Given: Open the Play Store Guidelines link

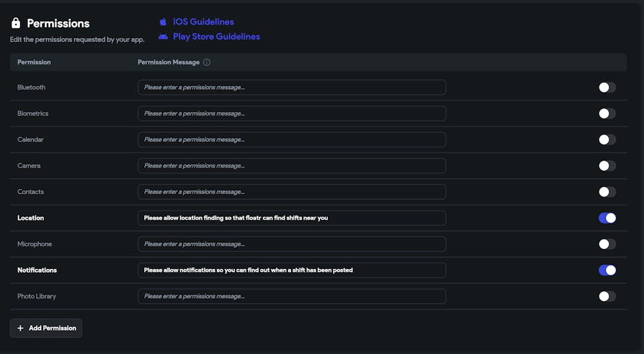Looking at the screenshot, I should [x=216, y=37].
